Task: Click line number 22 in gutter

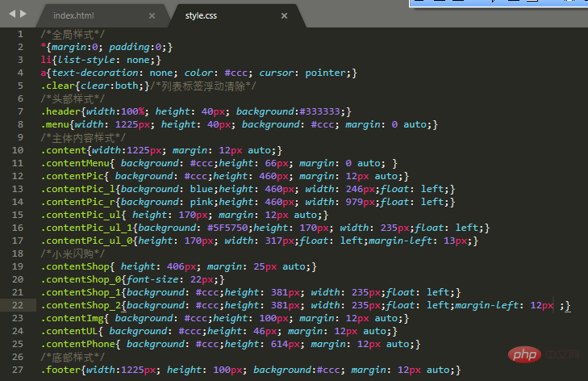Action: coord(18,305)
